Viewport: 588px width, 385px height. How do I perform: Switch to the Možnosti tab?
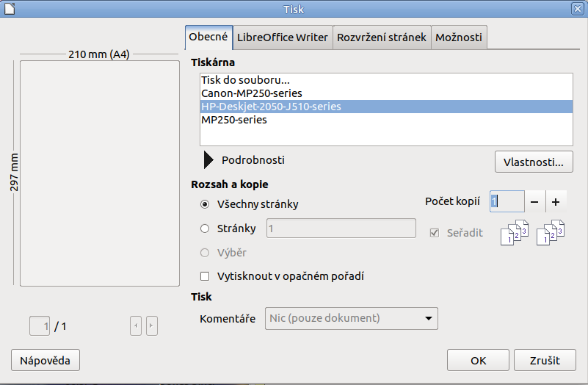click(x=459, y=37)
